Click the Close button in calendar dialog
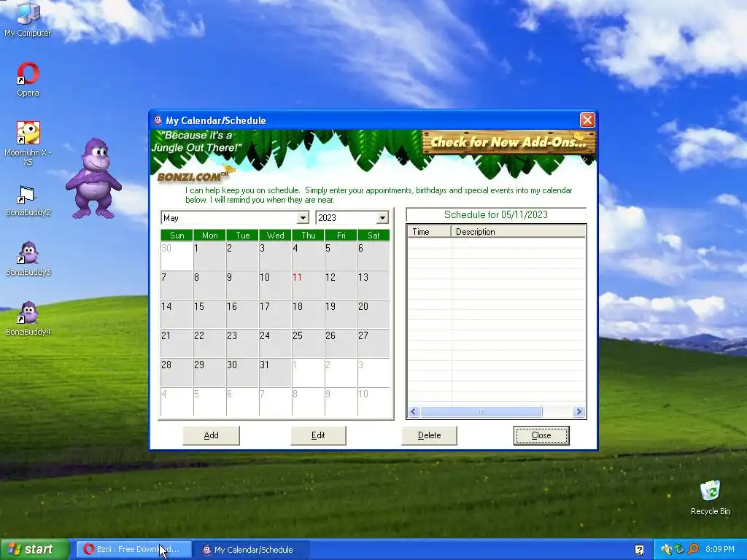This screenshot has height=560, width=747. pos(541,435)
